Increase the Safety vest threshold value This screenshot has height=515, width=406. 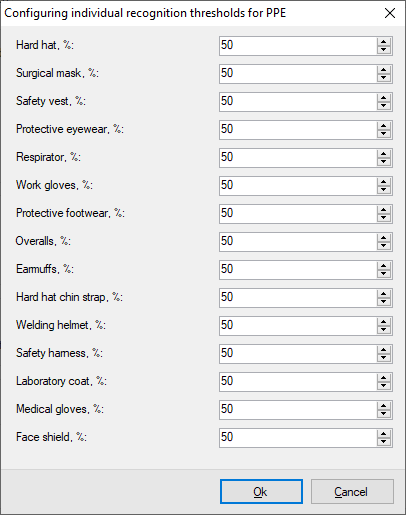(384, 98)
